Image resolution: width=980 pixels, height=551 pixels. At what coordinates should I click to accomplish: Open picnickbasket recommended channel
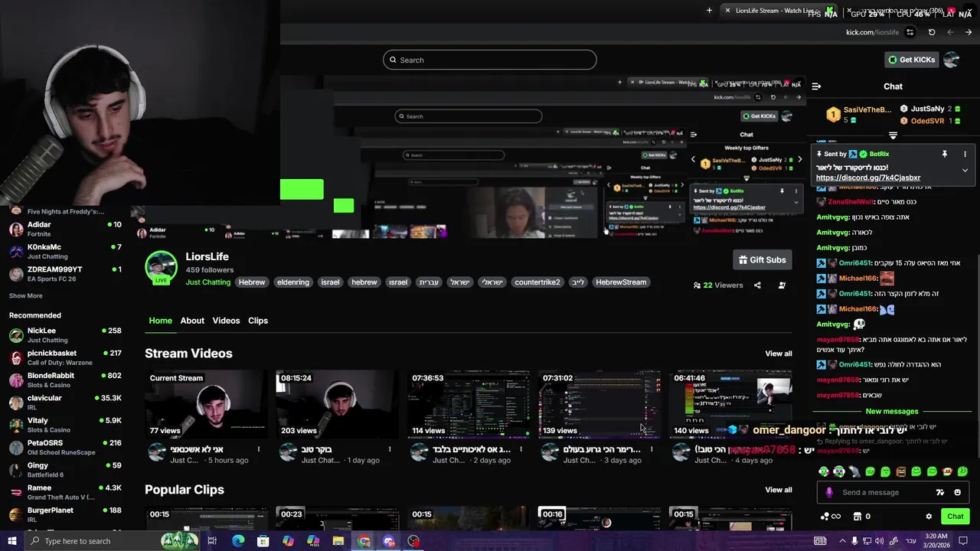pyautogui.click(x=65, y=357)
